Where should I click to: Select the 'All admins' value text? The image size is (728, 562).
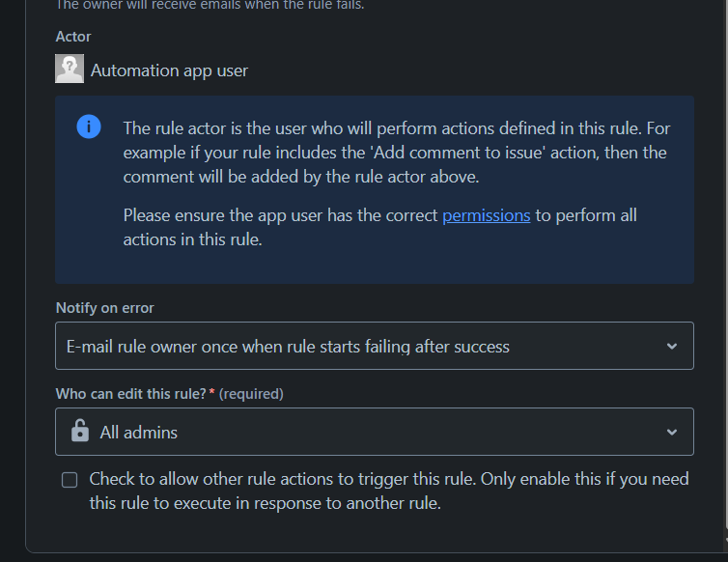click(x=138, y=433)
